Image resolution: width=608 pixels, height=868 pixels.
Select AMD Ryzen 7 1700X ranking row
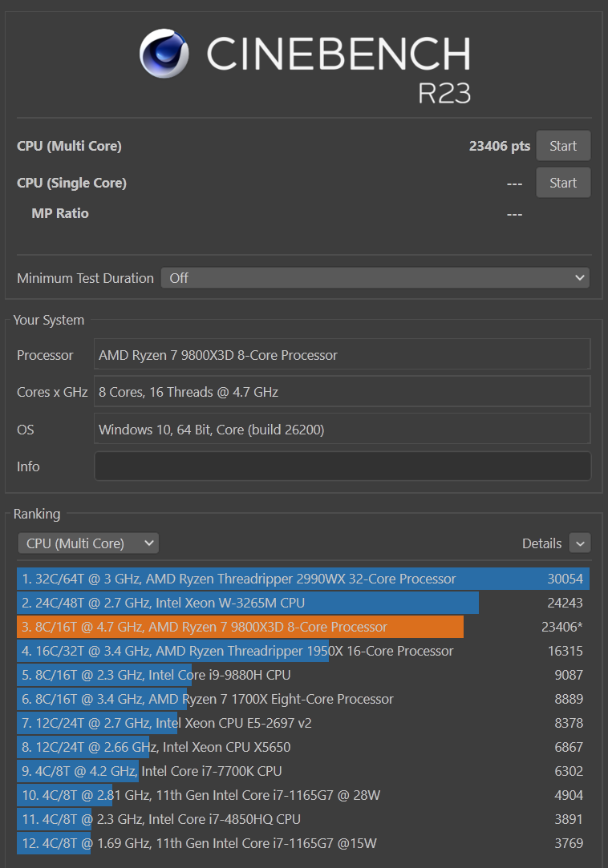[x=302, y=699]
